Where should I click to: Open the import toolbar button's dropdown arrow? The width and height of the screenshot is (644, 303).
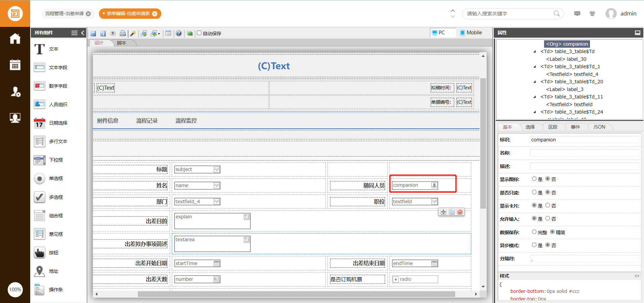[x=159, y=34]
